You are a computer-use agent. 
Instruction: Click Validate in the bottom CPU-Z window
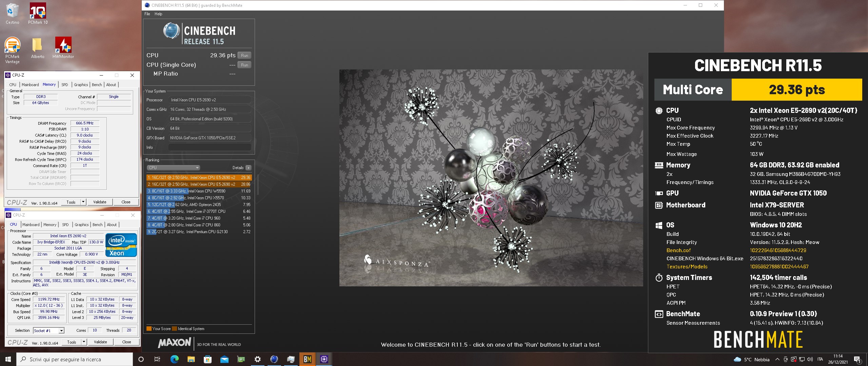click(x=100, y=342)
